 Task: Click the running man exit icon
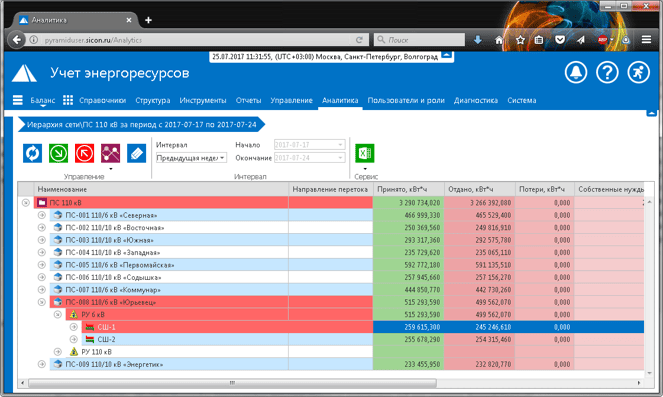(638, 73)
